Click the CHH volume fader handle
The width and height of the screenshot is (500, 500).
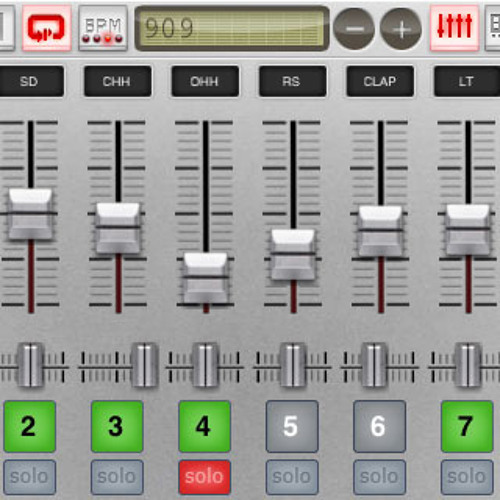click(x=118, y=228)
